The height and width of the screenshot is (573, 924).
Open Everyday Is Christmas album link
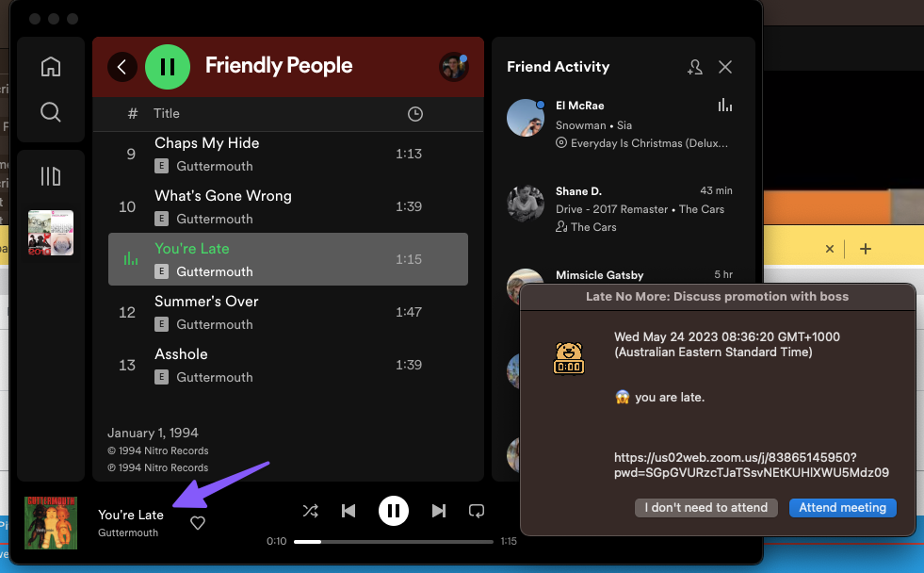click(649, 143)
